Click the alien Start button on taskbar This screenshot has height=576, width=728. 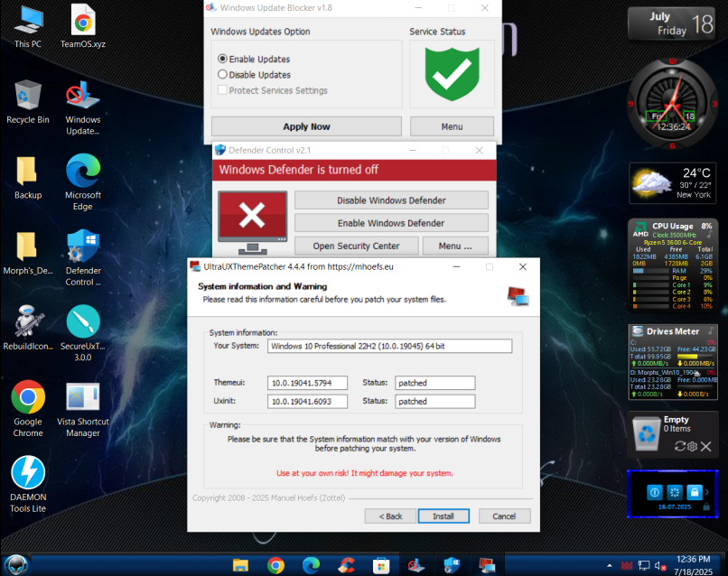[17, 565]
